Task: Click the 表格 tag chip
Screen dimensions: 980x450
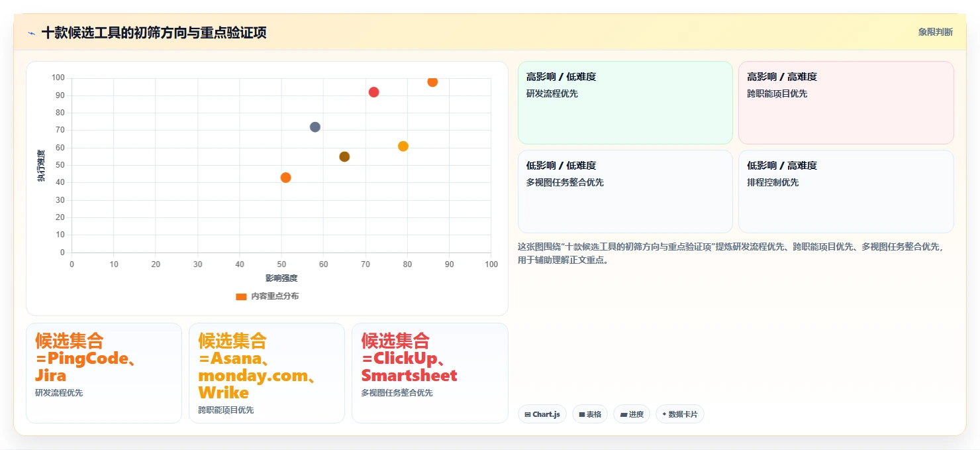Action: click(x=589, y=414)
